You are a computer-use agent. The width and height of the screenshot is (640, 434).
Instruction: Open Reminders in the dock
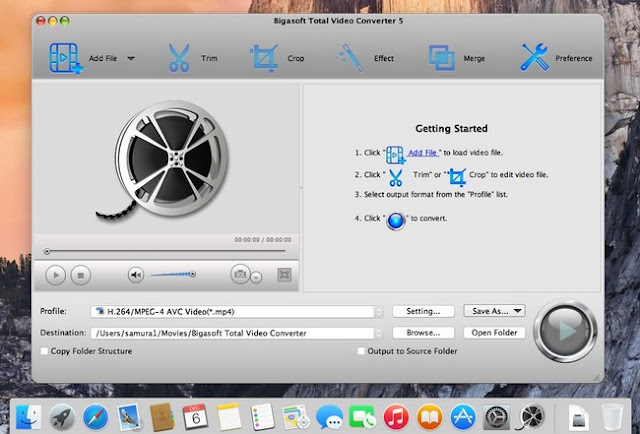pyautogui.click(x=262, y=417)
